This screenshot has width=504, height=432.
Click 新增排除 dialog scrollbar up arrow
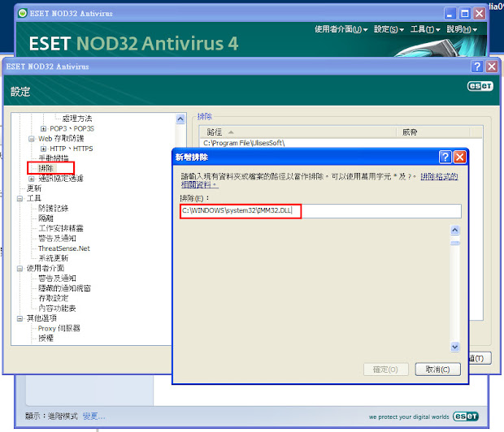[x=455, y=230]
